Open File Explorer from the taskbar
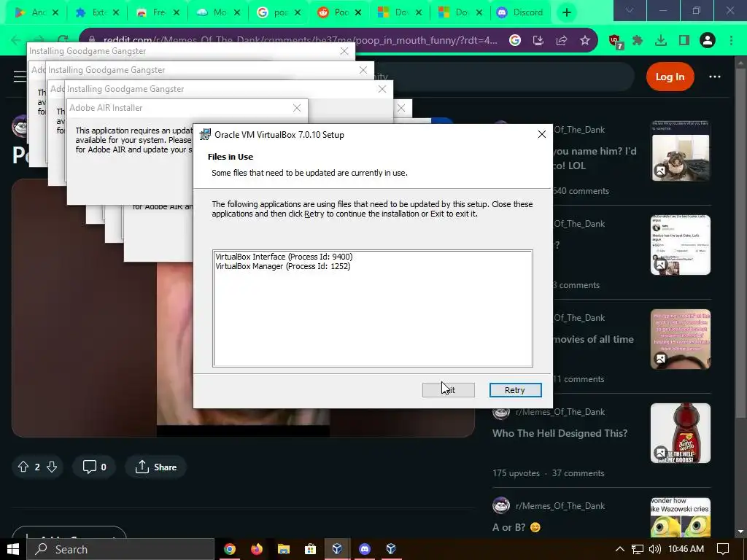 (x=284, y=549)
